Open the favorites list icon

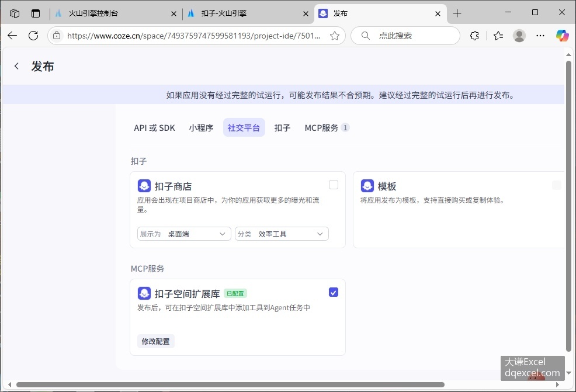498,36
